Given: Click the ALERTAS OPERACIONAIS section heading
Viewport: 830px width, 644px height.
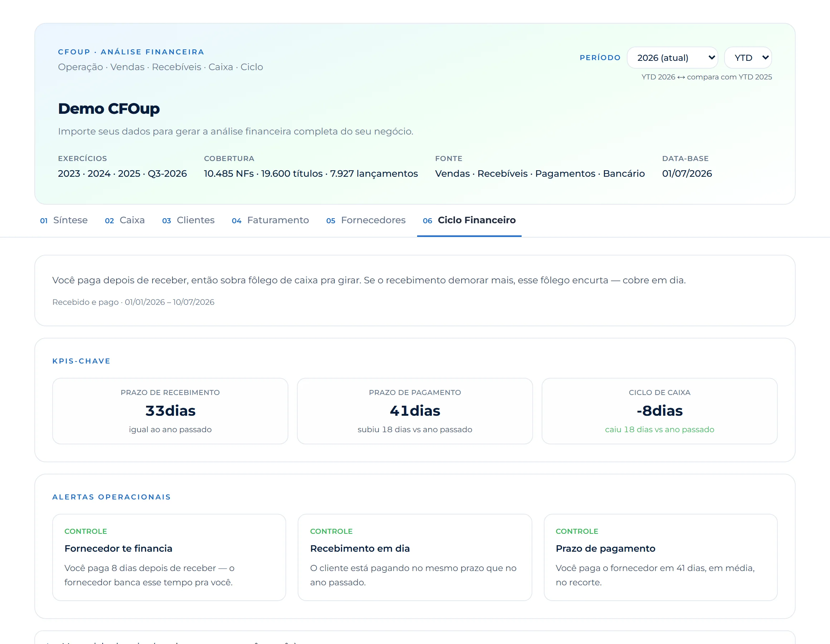Looking at the screenshot, I should 112,497.
